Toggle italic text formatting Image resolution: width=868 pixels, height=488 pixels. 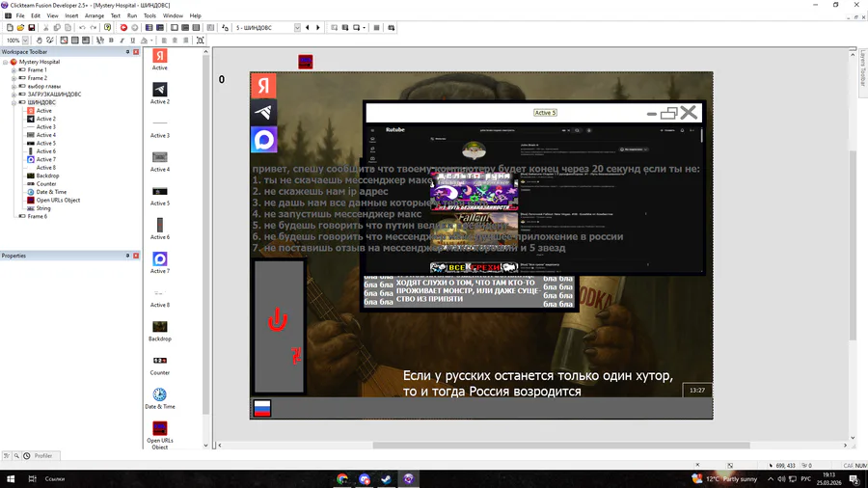[x=122, y=41]
